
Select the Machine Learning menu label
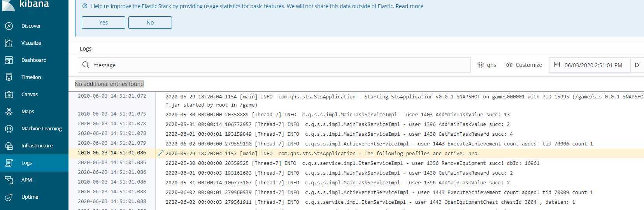click(42, 128)
